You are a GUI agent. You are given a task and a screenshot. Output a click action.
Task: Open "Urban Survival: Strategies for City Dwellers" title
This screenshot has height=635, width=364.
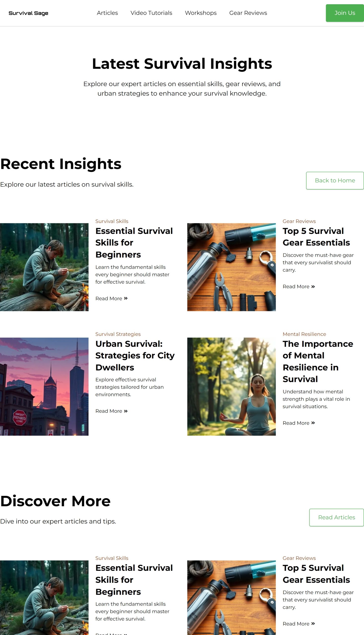point(135,355)
